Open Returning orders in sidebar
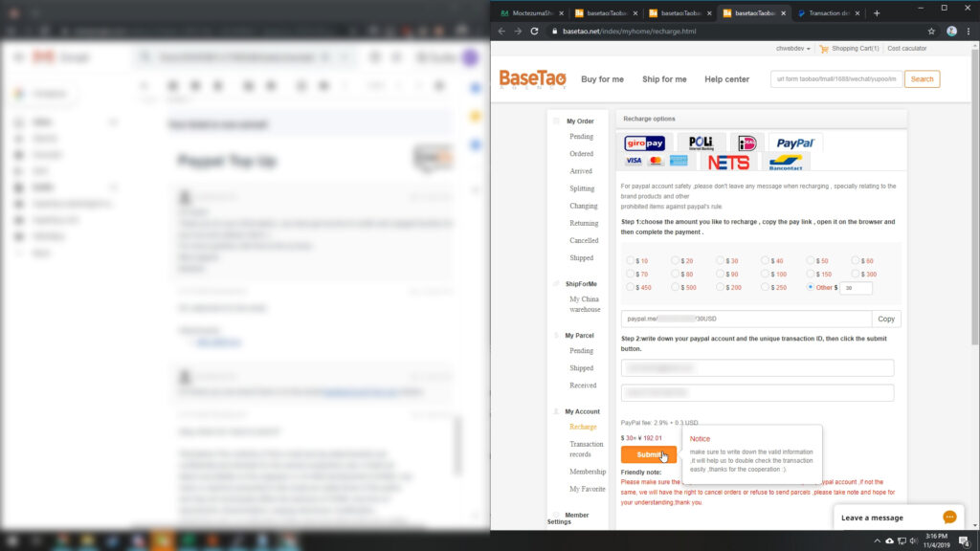Screen dimensions: 980x551 [x=584, y=223]
